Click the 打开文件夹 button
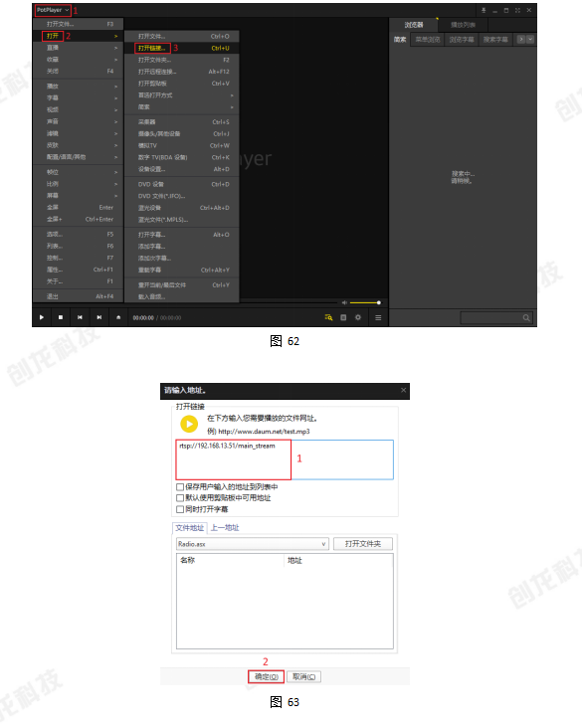This screenshot has height=728, width=582. (x=363, y=544)
